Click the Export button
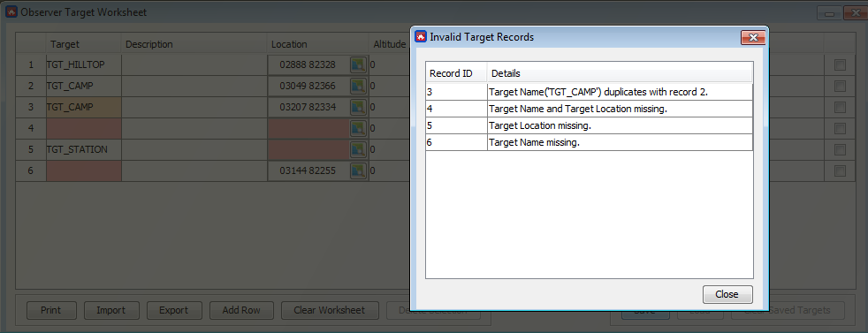 click(x=174, y=310)
